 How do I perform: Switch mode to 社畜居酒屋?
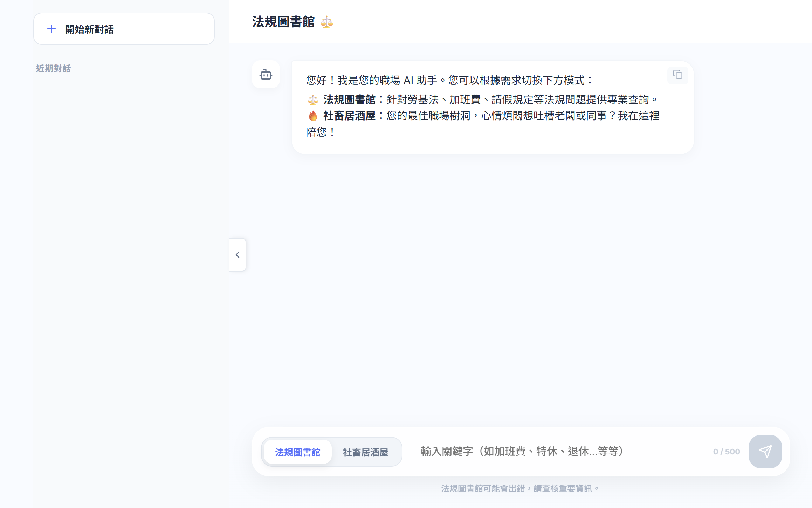(365, 452)
